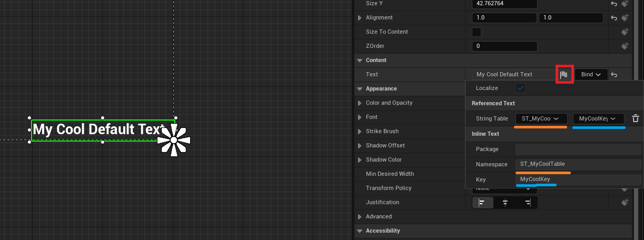Reset the Text property to default

tap(614, 75)
